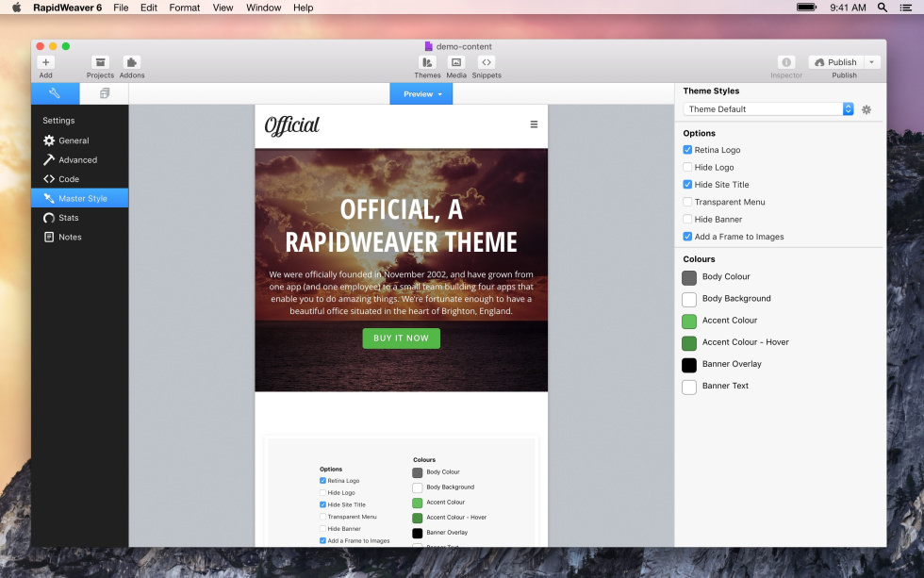
Task: Open the Notes sidebar item
Action: pos(79,237)
